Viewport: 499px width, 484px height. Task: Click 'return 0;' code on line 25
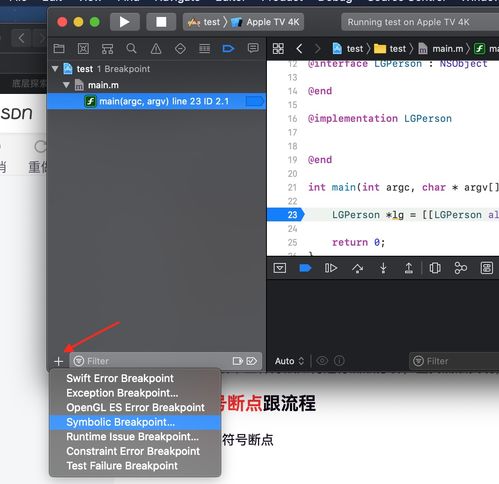[x=359, y=242]
